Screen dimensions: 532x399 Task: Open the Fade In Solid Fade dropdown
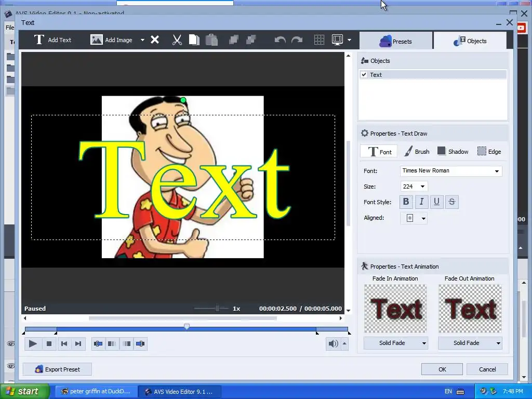click(395, 343)
